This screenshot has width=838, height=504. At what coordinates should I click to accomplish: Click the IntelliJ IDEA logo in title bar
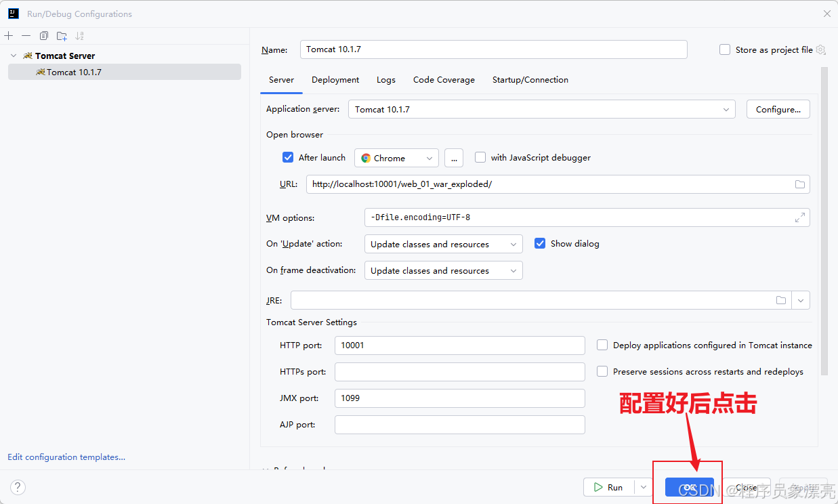pos(14,14)
